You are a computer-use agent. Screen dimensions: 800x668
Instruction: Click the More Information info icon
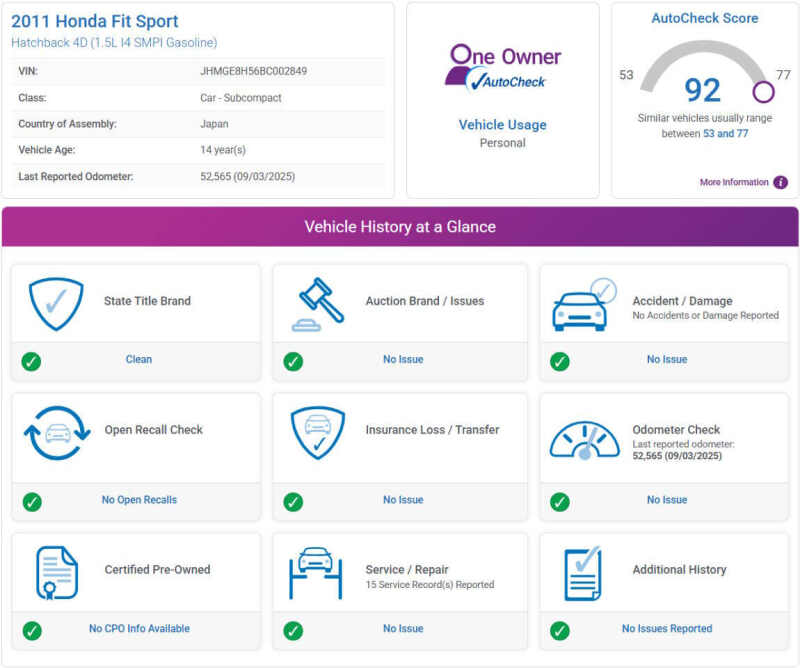[780, 182]
